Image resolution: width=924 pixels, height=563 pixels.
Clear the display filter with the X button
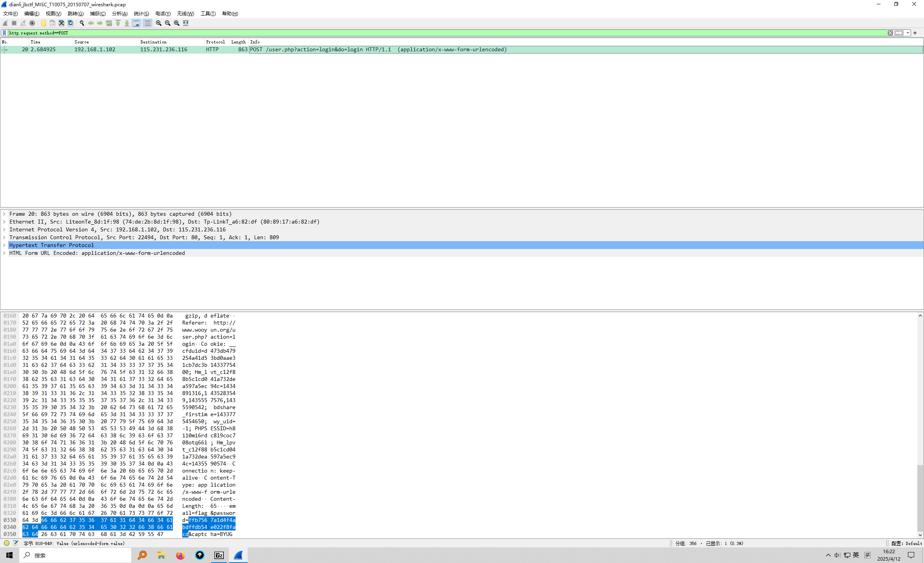tap(890, 33)
